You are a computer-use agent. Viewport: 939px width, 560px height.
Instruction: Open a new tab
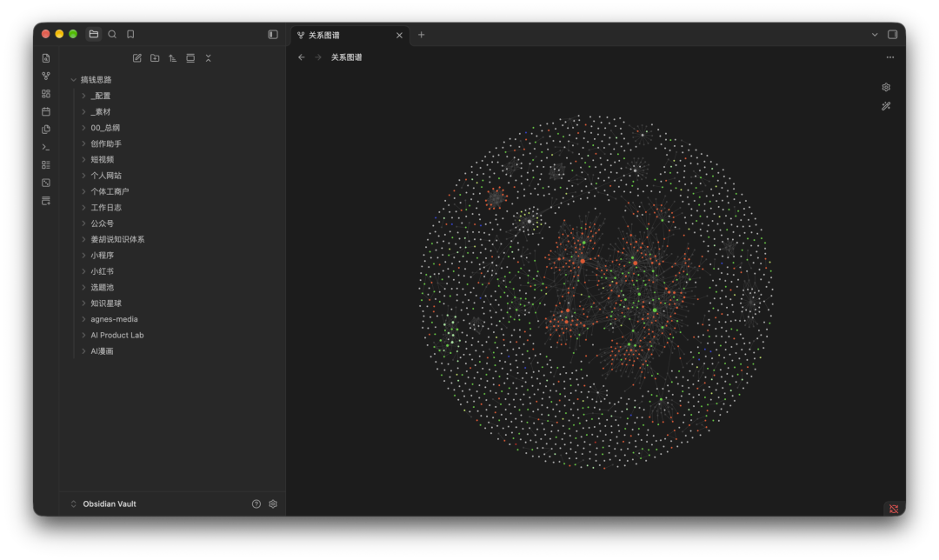pos(421,35)
